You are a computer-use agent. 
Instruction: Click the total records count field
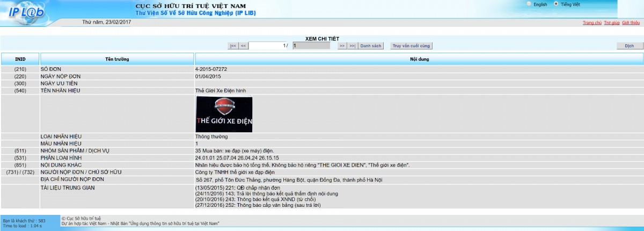pos(311,46)
